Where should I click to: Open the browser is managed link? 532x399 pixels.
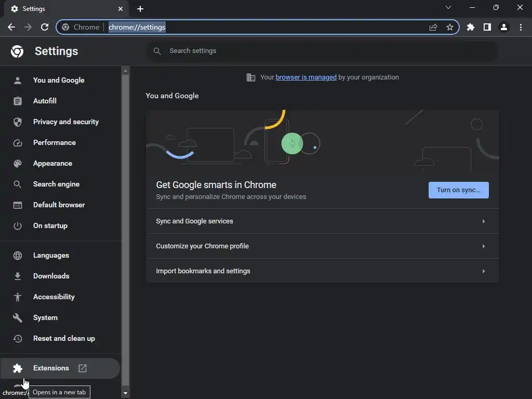click(306, 77)
